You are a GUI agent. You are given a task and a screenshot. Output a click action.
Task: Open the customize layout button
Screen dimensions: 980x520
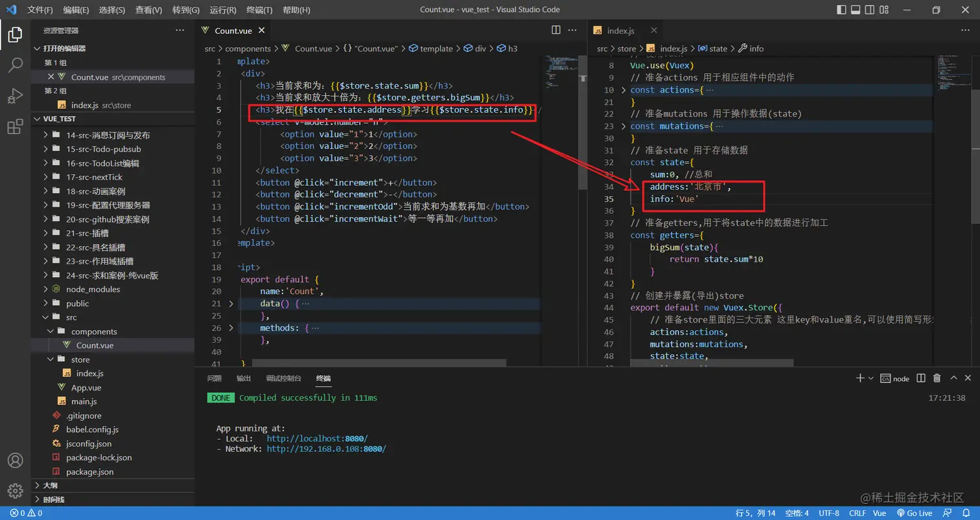coord(884,10)
